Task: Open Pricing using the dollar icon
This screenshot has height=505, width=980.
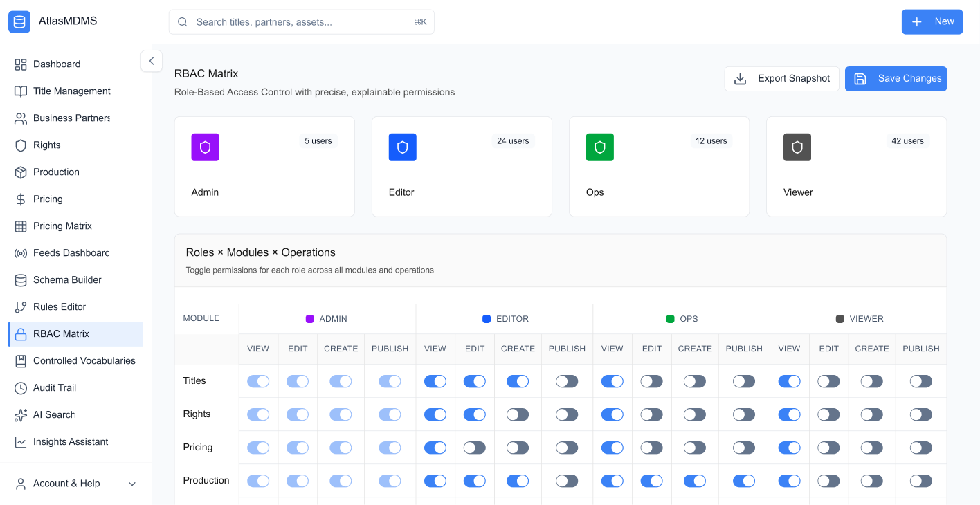Action: point(21,199)
